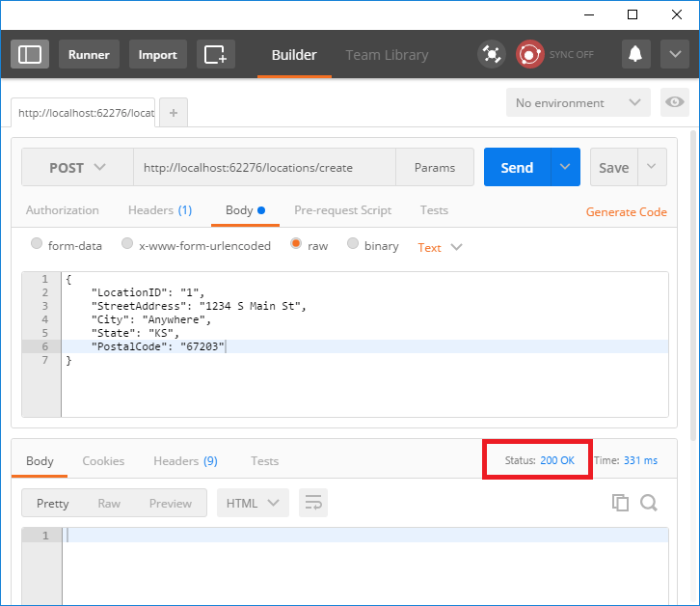The image size is (700, 606).
Task: Add a new request tab with plus
Action: pyautogui.click(x=174, y=113)
